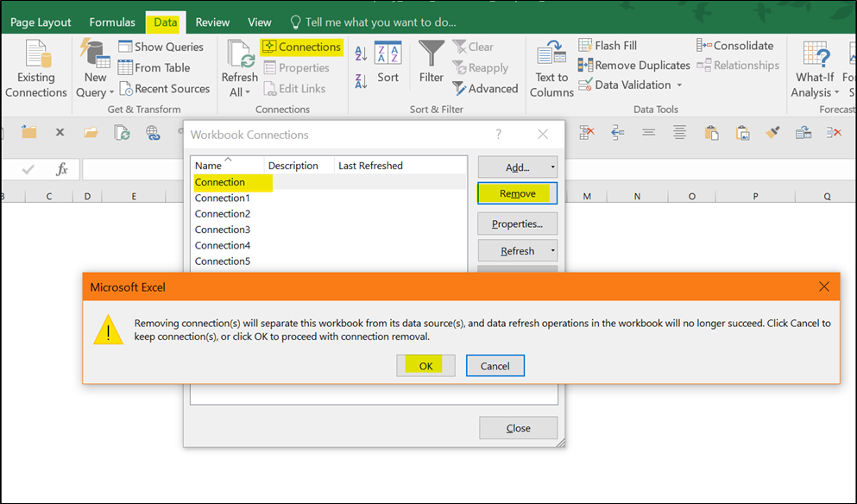Screen dimensions: 857x504
Task: Click Relationships
Action: pyautogui.click(x=738, y=65)
